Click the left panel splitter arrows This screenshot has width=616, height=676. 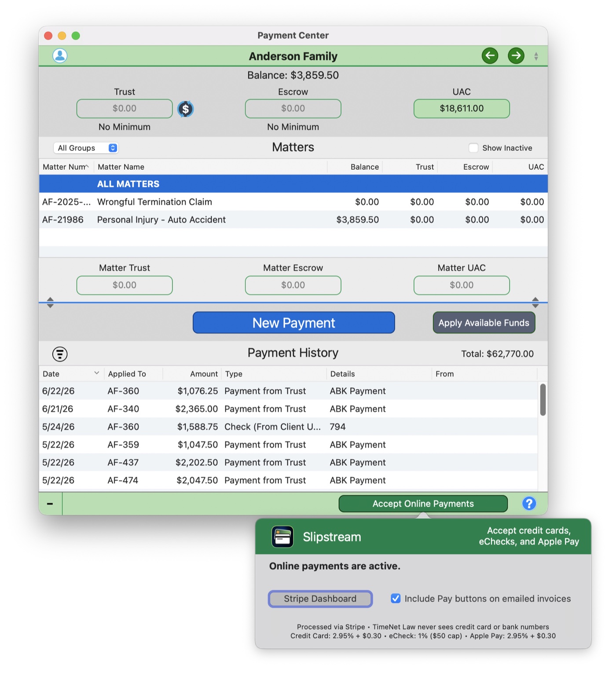pyautogui.click(x=50, y=302)
